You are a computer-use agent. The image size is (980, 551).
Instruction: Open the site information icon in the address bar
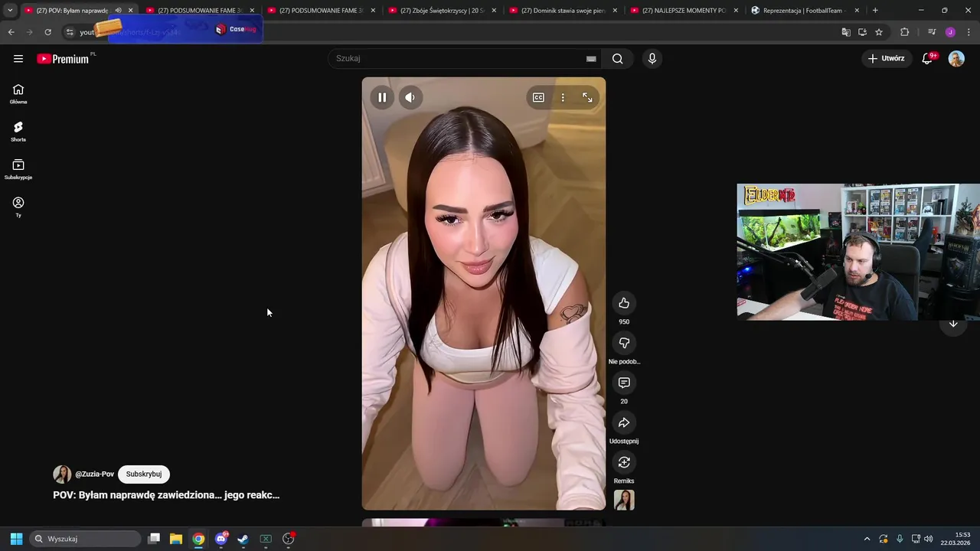70,32
